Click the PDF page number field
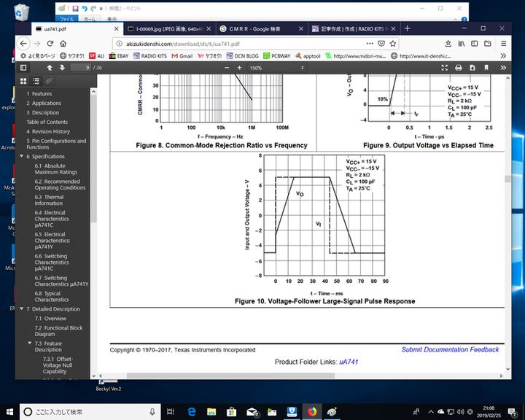 [x=85, y=67]
